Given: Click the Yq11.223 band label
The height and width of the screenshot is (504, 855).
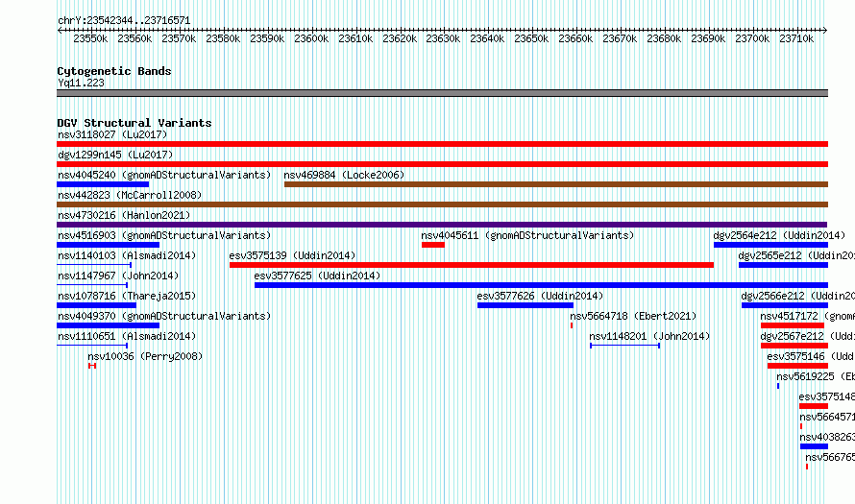Looking at the screenshot, I should click(81, 84).
